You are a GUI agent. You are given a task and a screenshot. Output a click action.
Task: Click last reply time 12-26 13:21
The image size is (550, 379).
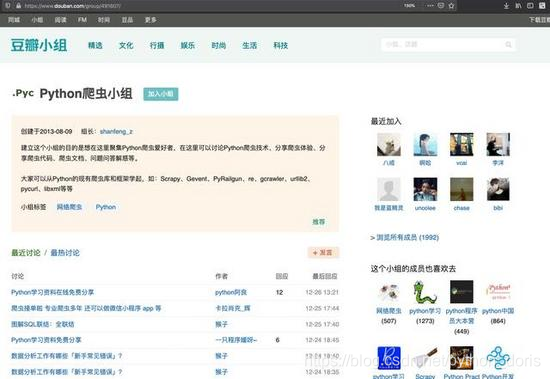(x=322, y=292)
